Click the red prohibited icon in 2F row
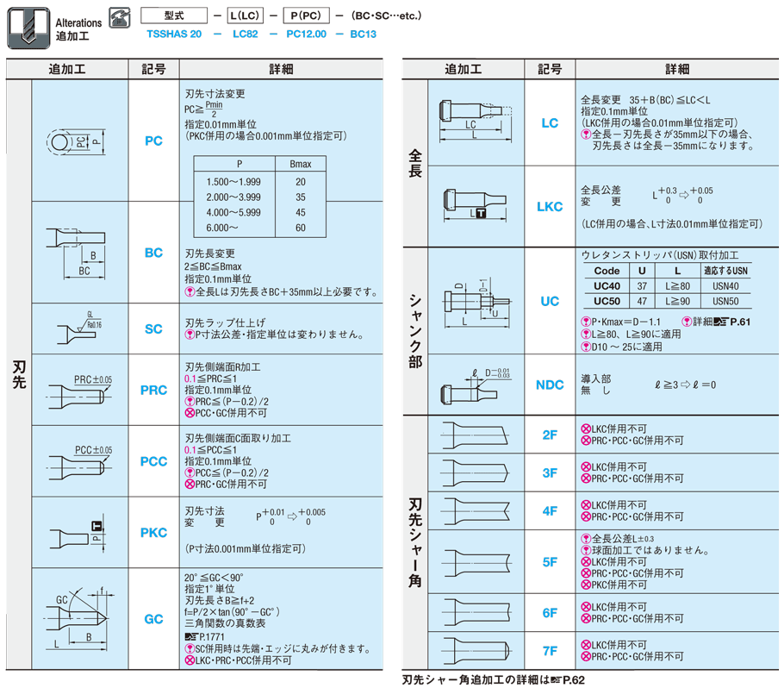This screenshot has height=688, width=784. (x=587, y=428)
